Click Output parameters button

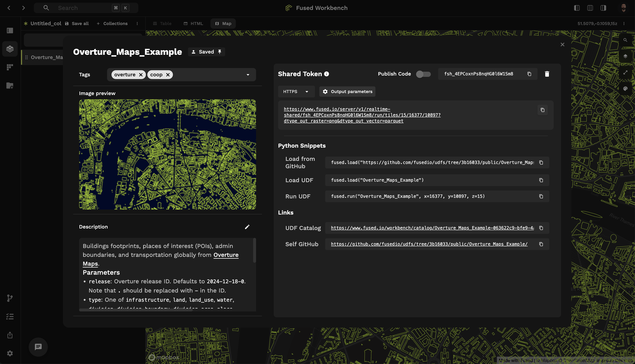347,92
